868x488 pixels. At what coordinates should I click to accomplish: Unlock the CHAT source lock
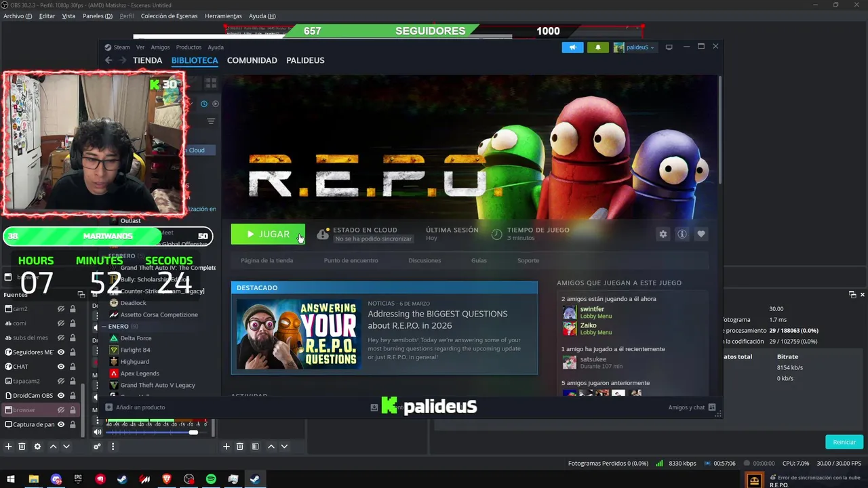73,367
